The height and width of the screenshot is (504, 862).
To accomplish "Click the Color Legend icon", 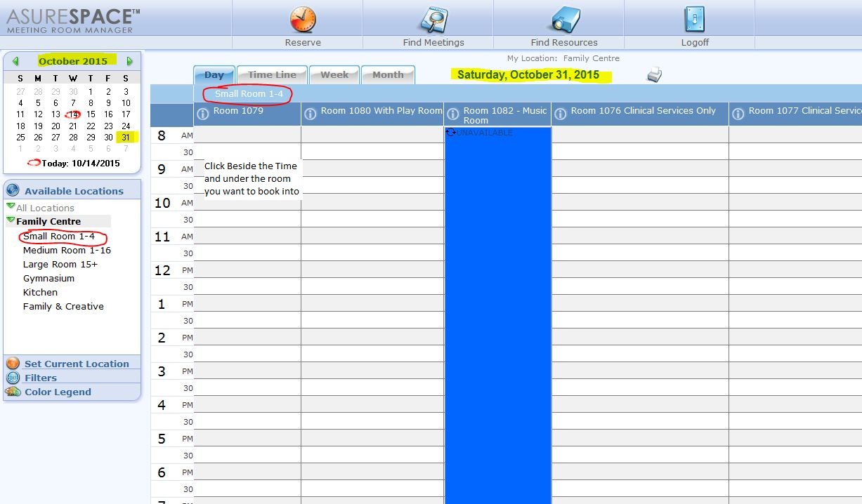I will (13, 392).
